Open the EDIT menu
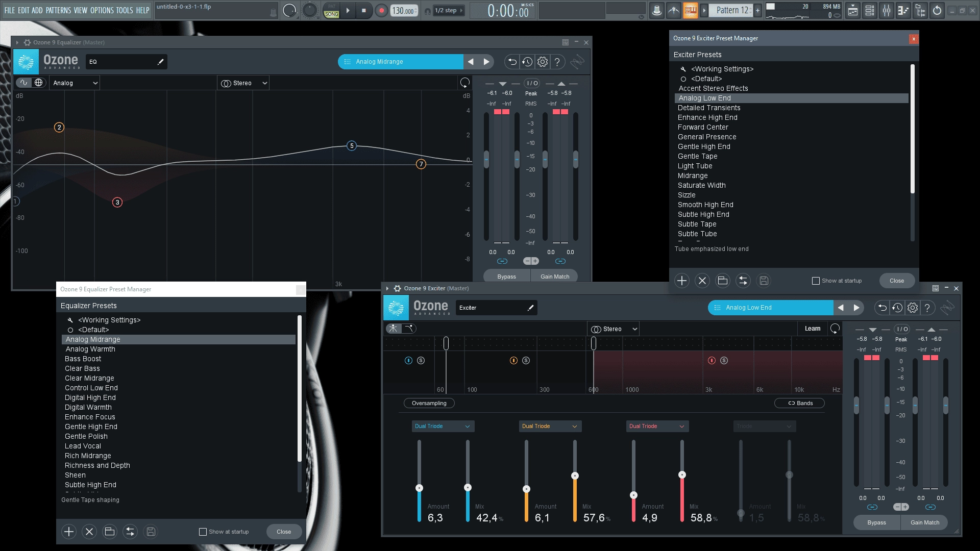This screenshot has height=551, width=980. (23, 10)
